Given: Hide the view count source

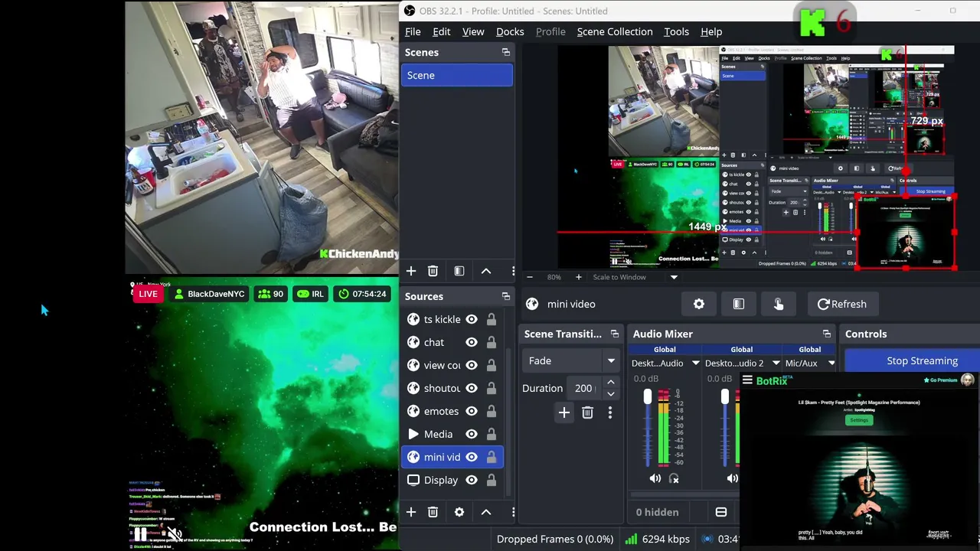Looking at the screenshot, I should pos(472,365).
